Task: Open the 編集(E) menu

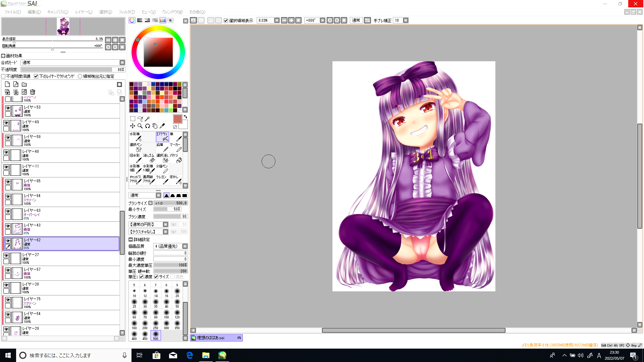Action: [34, 12]
